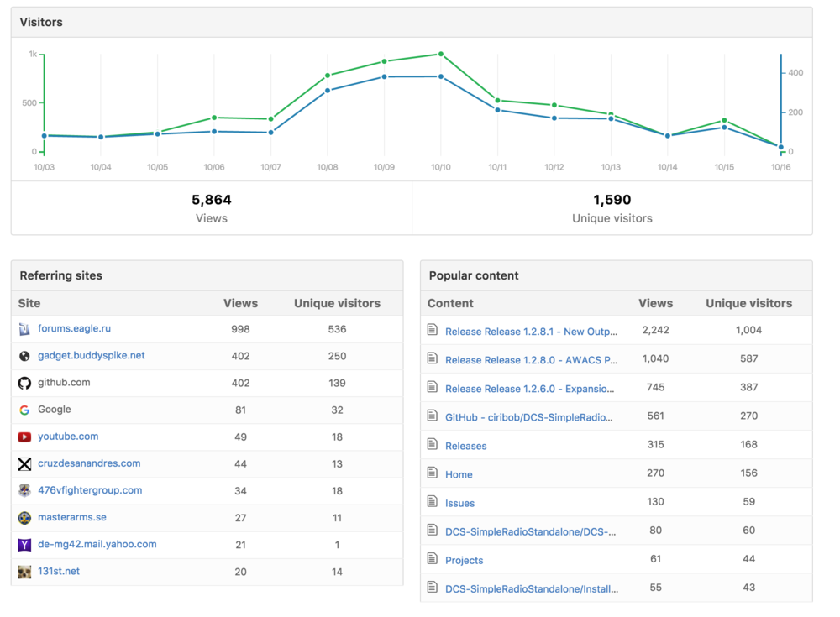Open the youtube.com referrer link
The height and width of the screenshot is (617, 840).
click(68, 436)
